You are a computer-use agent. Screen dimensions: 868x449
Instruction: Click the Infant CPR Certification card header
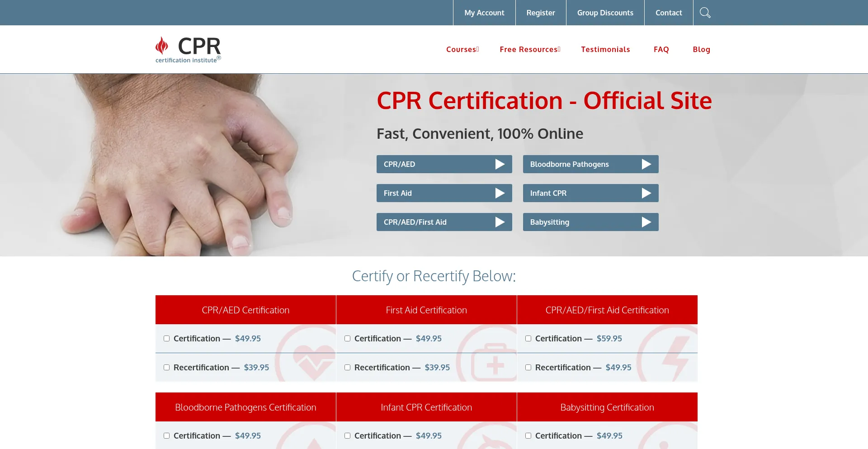point(426,407)
